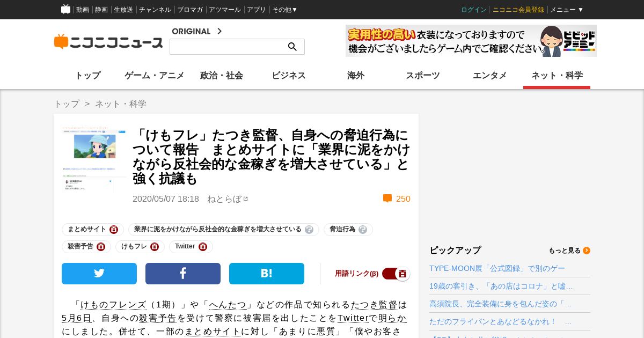Click the もっと見る link in ピックアップ
Image resolution: width=644 pixels, height=338 pixels.
pyautogui.click(x=565, y=251)
